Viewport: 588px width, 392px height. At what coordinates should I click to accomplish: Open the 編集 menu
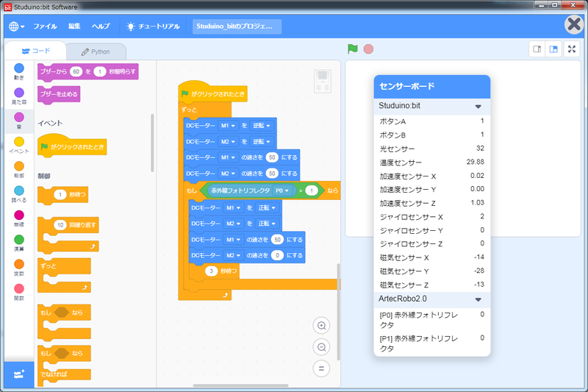[x=74, y=26]
